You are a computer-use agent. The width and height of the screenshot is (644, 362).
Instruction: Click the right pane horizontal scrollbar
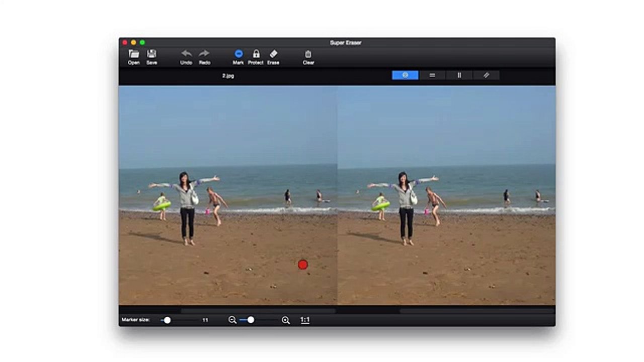point(477,311)
